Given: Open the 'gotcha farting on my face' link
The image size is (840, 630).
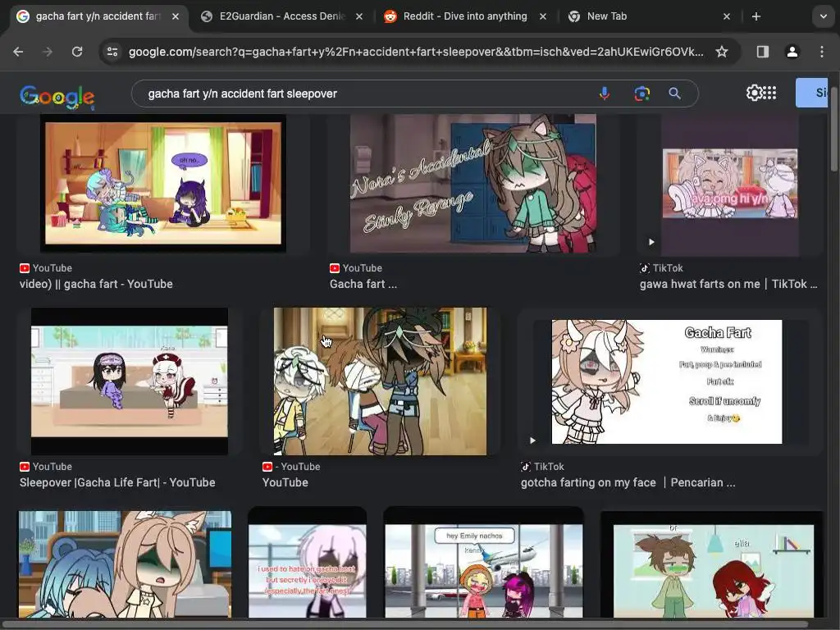Looking at the screenshot, I should click(628, 482).
